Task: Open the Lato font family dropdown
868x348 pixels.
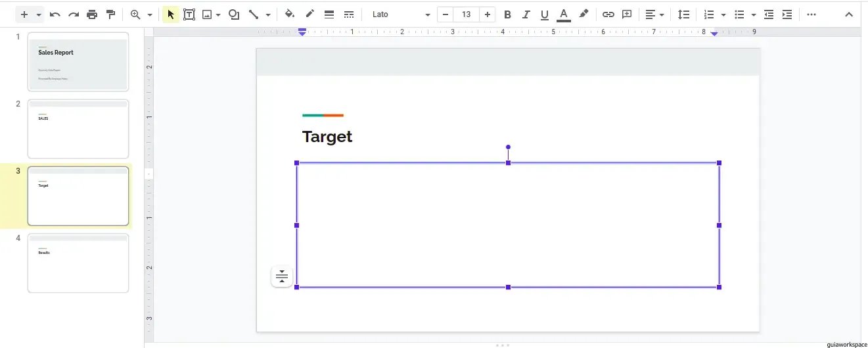Action: pyautogui.click(x=400, y=14)
